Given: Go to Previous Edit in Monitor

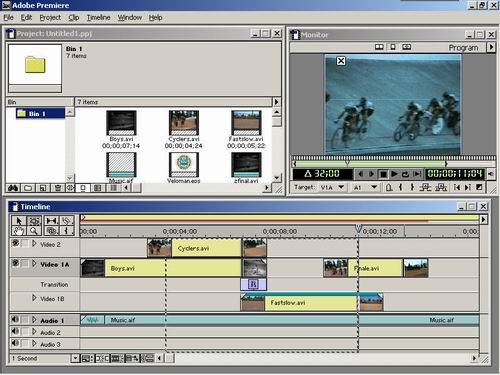Looking at the screenshot, I should 457,187.
